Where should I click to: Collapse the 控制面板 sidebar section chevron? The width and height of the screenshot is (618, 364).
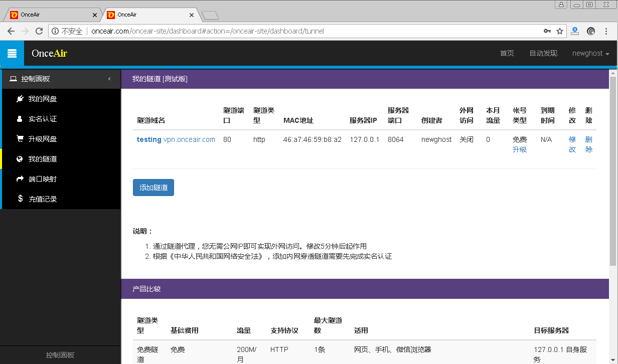point(109,79)
